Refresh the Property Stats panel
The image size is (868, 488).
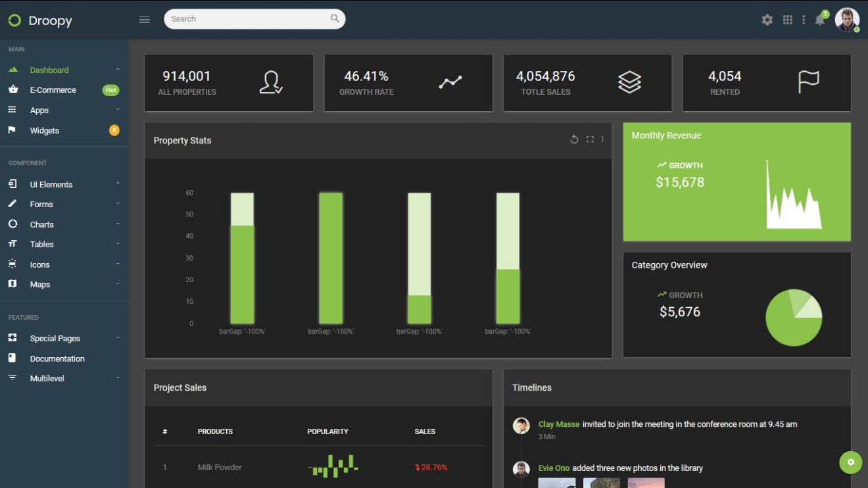[x=573, y=139]
